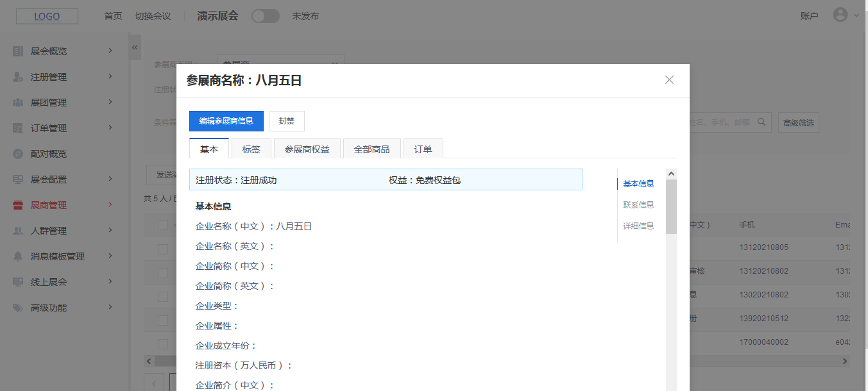Click the LOGO image
This screenshot has width=868, height=391.
[x=47, y=16]
